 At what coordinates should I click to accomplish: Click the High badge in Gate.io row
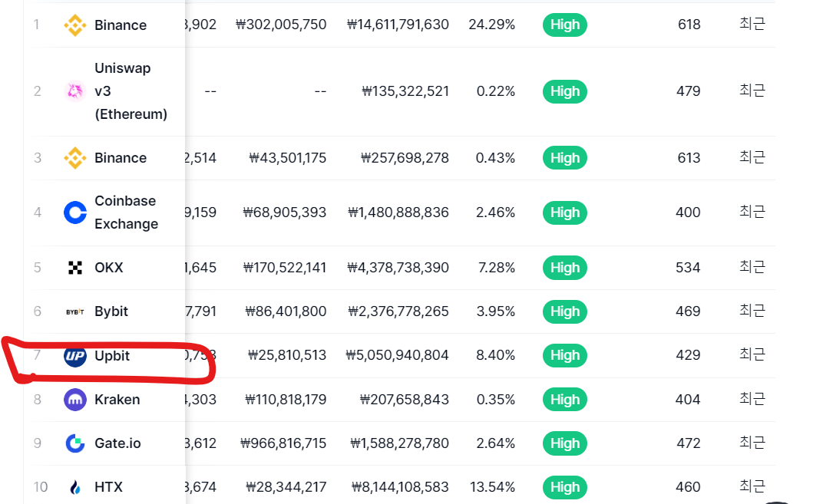click(x=564, y=443)
